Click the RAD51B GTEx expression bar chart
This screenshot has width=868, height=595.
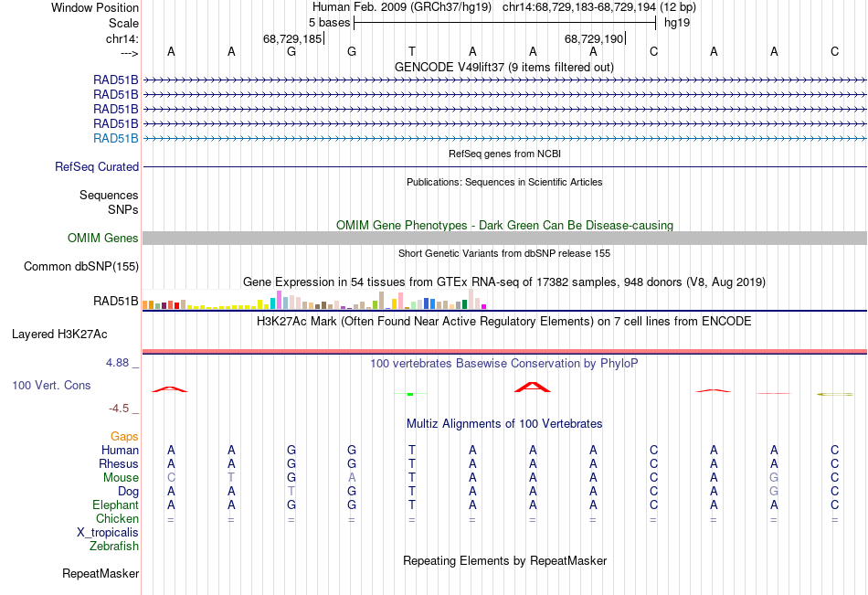pyautogui.click(x=314, y=299)
